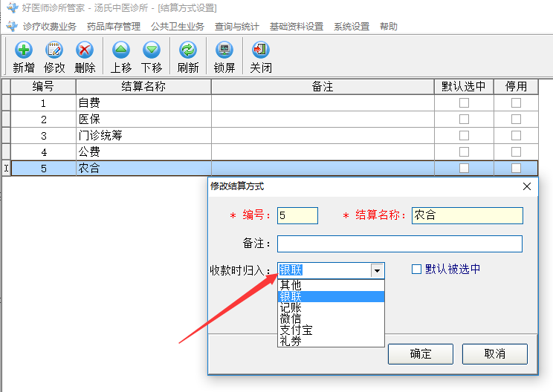Click the 新增 (add) toolbar icon
The width and height of the screenshot is (553, 392).
coord(24,56)
